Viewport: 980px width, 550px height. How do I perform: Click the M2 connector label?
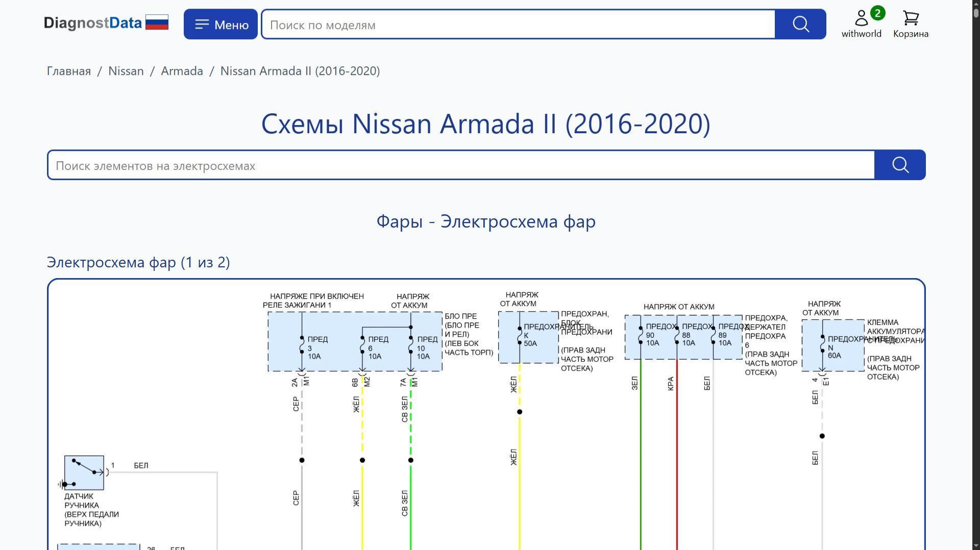367,382
